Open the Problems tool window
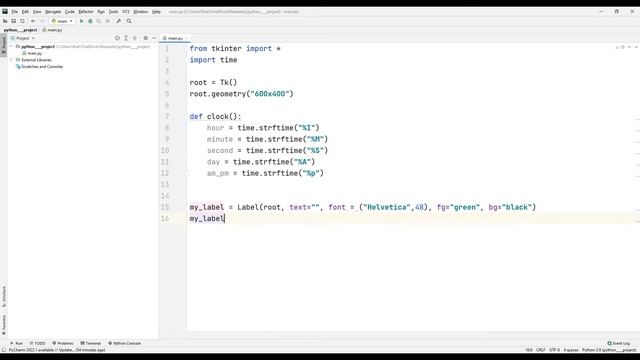Viewport: 640px width, 360px height. tap(63, 343)
